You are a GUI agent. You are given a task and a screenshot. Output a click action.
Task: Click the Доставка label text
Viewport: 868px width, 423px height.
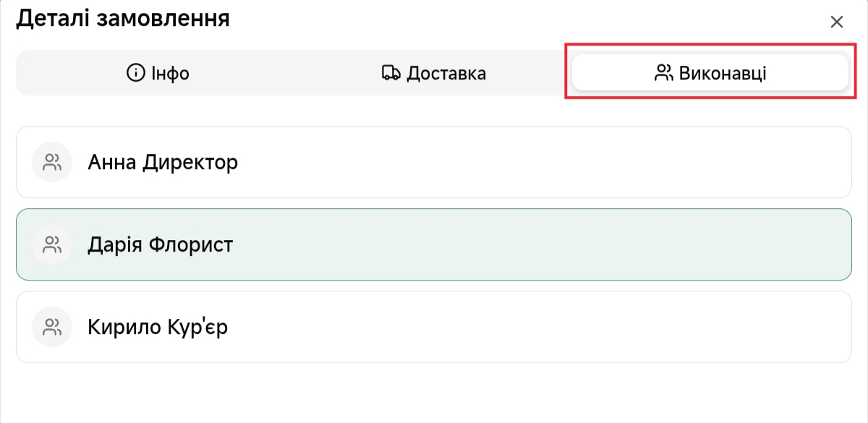[x=446, y=73]
